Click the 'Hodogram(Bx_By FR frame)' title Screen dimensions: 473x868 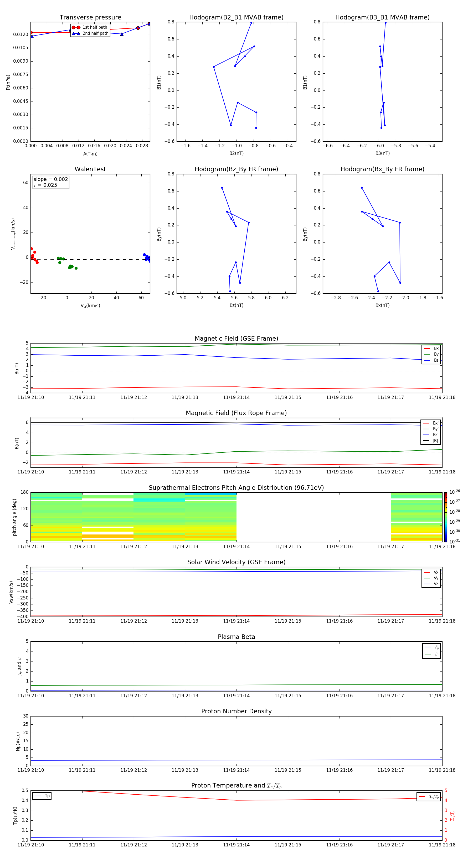[x=382, y=169]
